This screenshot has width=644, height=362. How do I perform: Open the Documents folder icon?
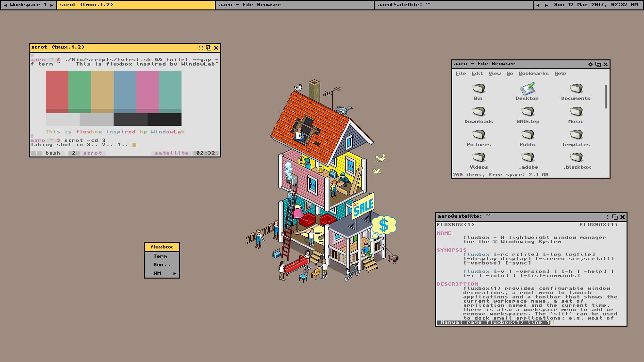pyautogui.click(x=576, y=89)
